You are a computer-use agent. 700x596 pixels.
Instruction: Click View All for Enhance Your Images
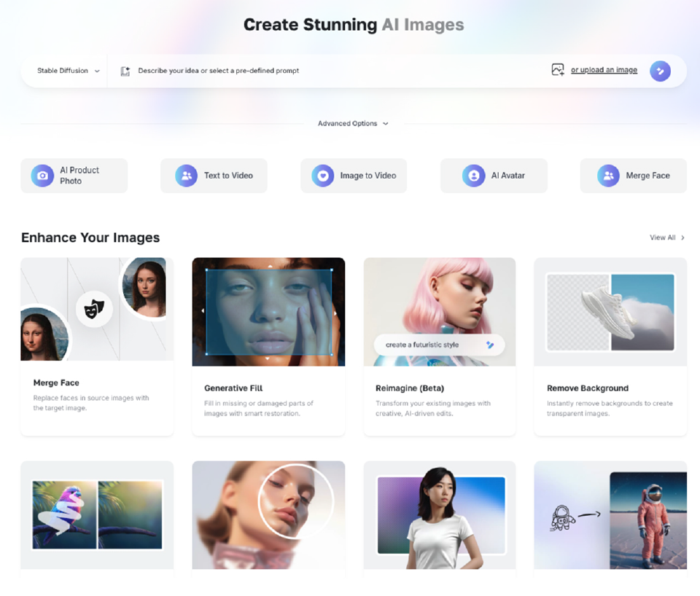coord(666,238)
